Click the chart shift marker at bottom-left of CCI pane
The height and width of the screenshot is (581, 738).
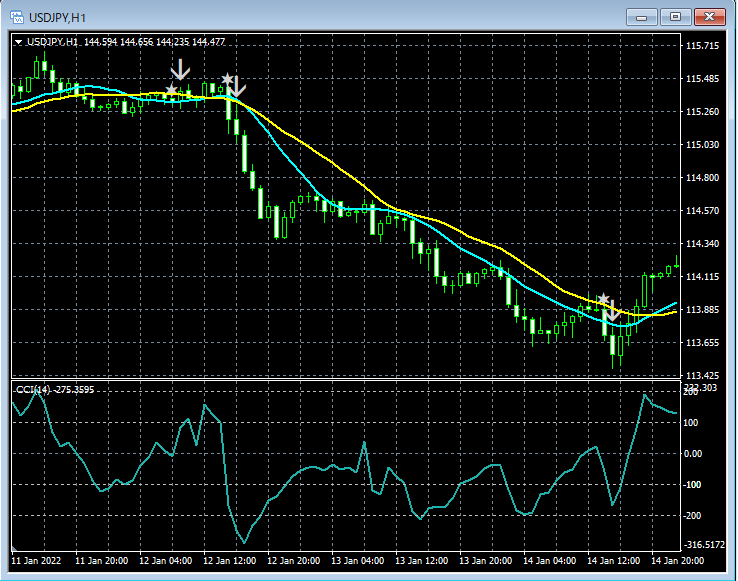15,548
